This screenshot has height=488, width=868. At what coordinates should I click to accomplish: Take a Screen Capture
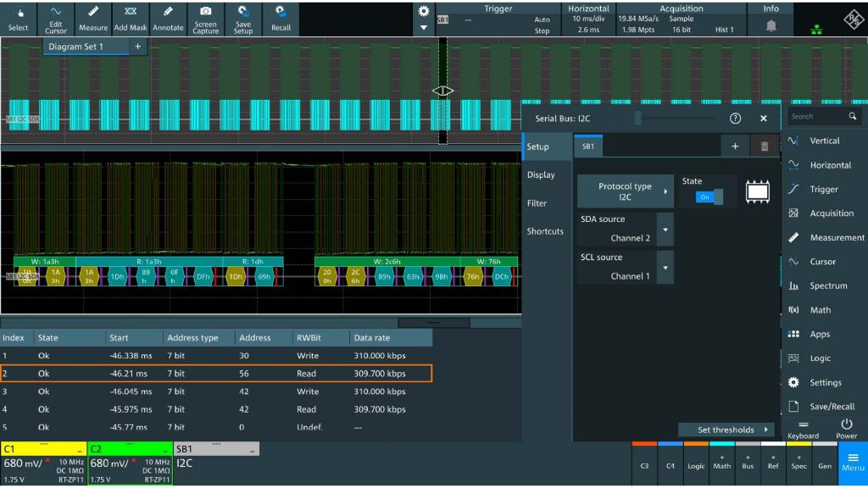(205, 17)
